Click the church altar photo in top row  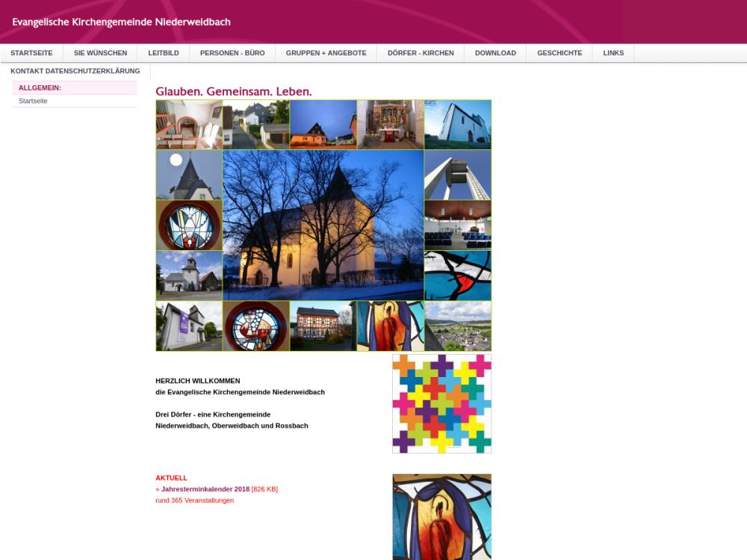point(390,125)
